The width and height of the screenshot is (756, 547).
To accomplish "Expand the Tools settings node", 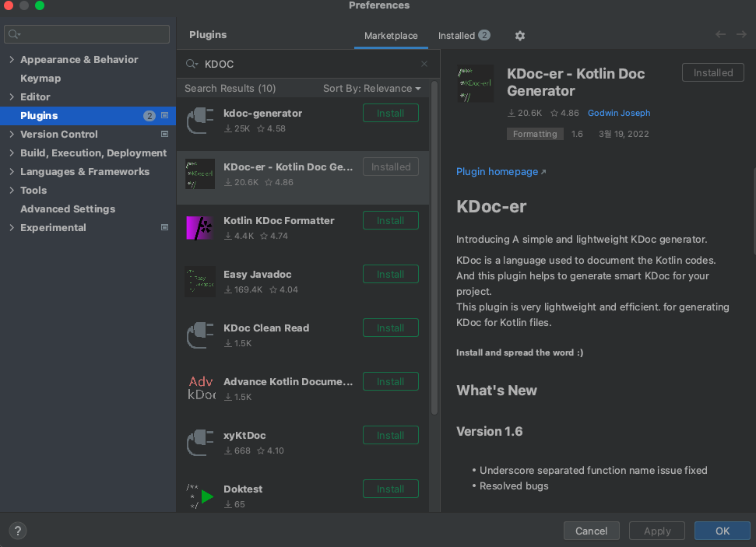I will pyautogui.click(x=12, y=191).
